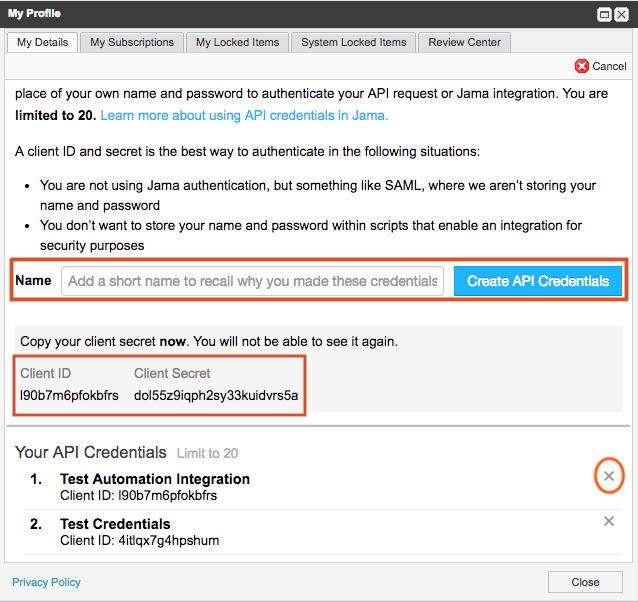Select the System Locked Items tab
Image resolution: width=638 pixels, height=602 pixels.
[x=354, y=42]
